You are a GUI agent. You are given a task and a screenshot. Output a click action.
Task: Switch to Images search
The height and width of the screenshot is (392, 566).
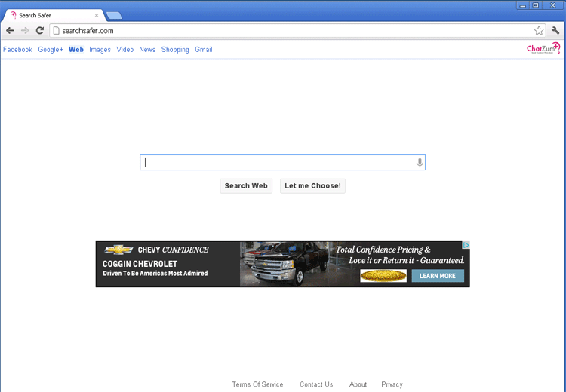(100, 50)
